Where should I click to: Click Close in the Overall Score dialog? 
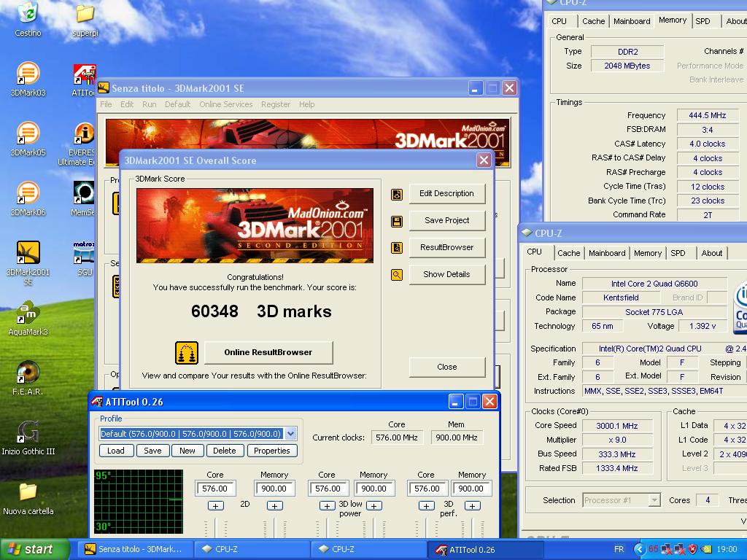point(447,367)
